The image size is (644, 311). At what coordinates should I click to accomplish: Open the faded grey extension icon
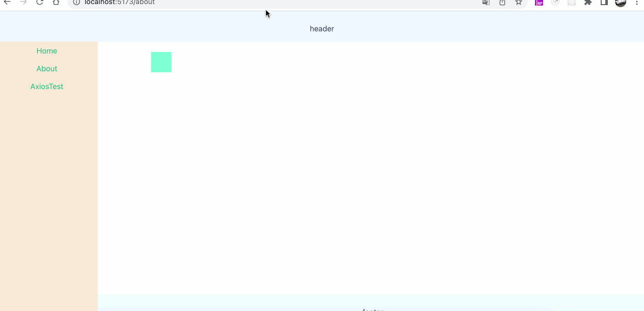coord(572,2)
